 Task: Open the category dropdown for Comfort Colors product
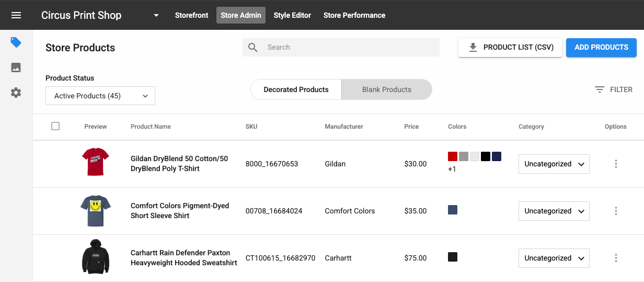click(554, 211)
